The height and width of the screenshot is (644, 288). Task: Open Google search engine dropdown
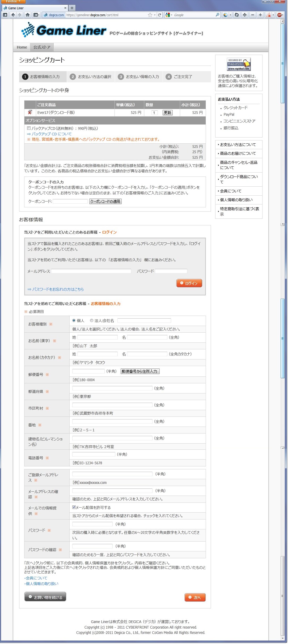[x=168, y=15]
